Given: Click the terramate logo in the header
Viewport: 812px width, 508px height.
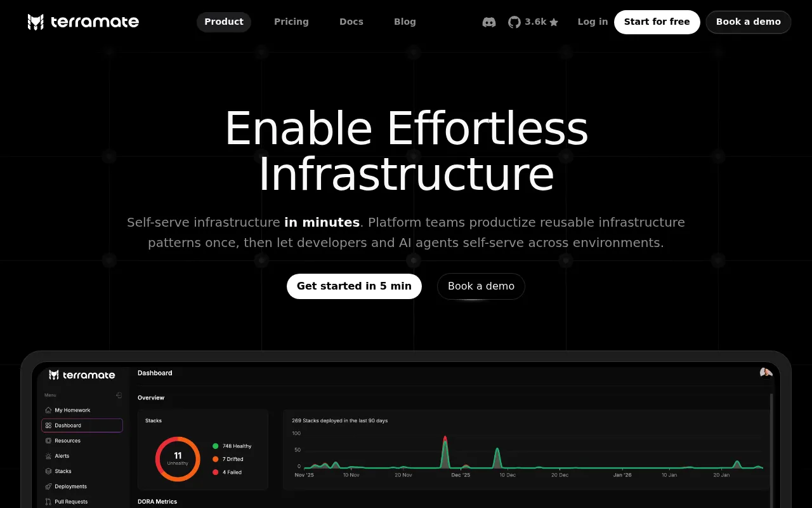Looking at the screenshot, I should pyautogui.click(x=83, y=22).
